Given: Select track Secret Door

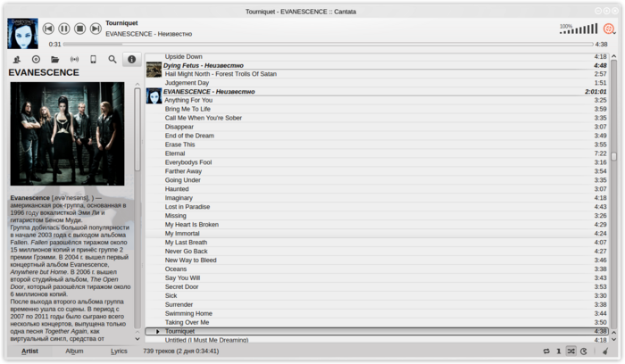Looking at the screenshot, I should click(x=377, y=286).
